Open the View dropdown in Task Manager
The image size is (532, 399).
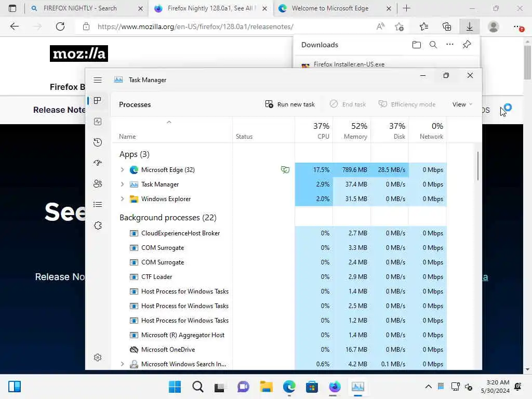click(x=462, y=104)
